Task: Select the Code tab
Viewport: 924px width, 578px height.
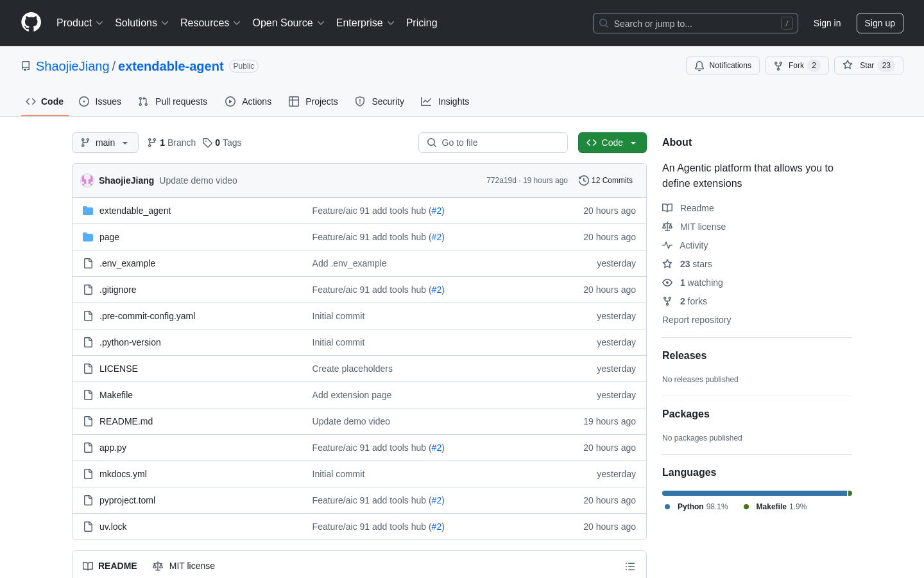Action: pyautogui.click(x=45, y=101)
